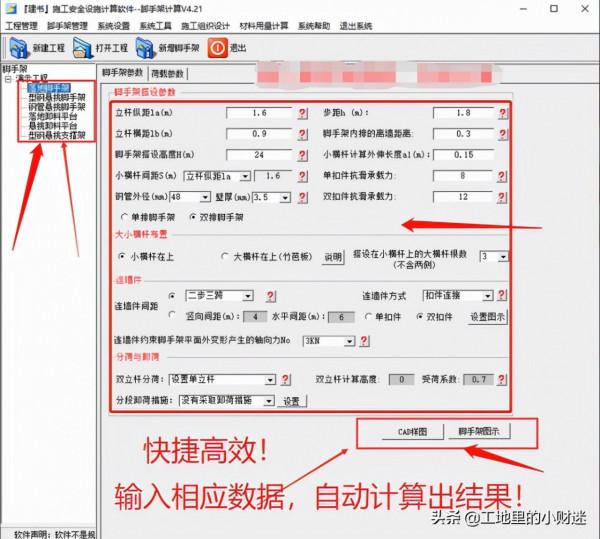The height and width of the screenshot is (539, 600).
Task: Open 系统工具 menu
Action: 155,26
